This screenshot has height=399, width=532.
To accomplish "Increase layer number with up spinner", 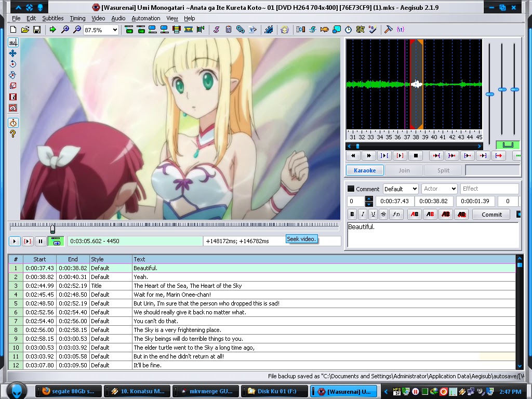I will pyautogui.click(x=369, y=199).
